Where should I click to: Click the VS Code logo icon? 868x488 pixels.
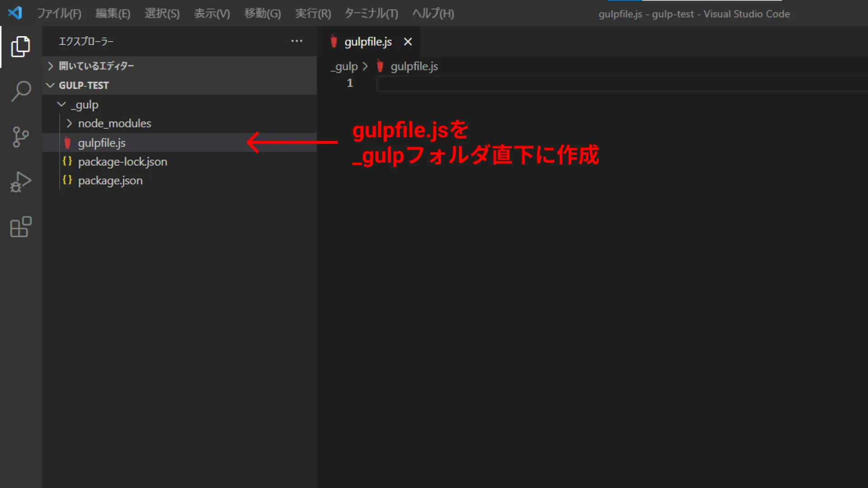pos(15,13)
